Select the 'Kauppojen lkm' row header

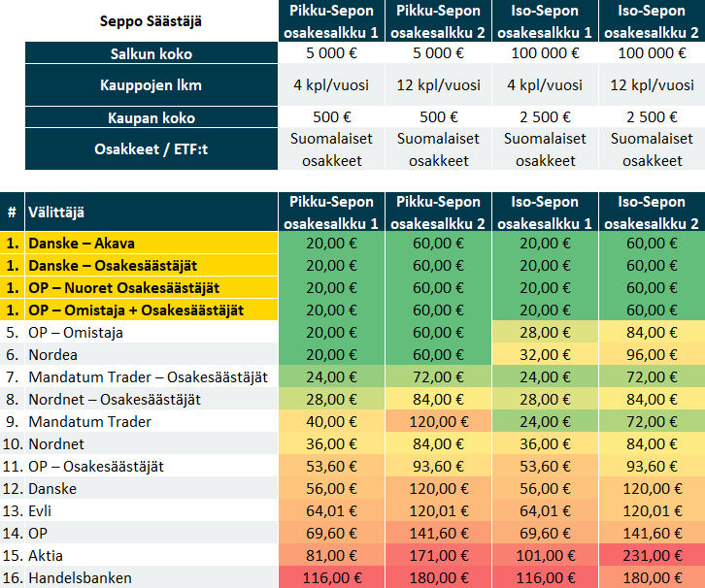[x=151, y=84]
